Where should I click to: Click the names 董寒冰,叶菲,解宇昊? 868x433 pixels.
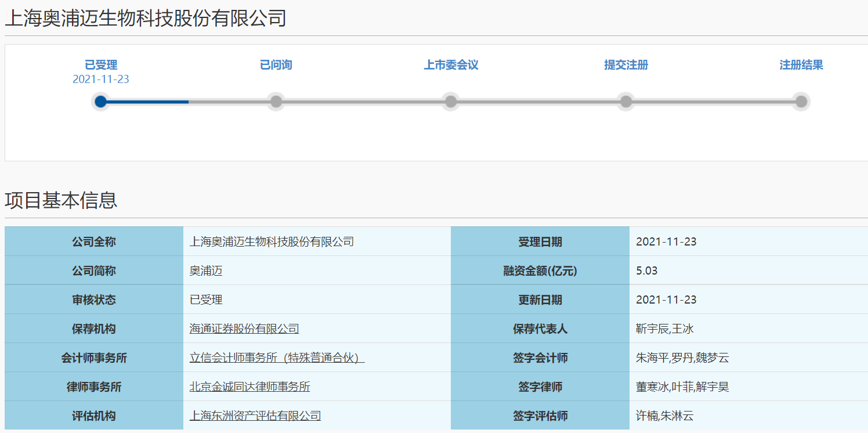682,387
